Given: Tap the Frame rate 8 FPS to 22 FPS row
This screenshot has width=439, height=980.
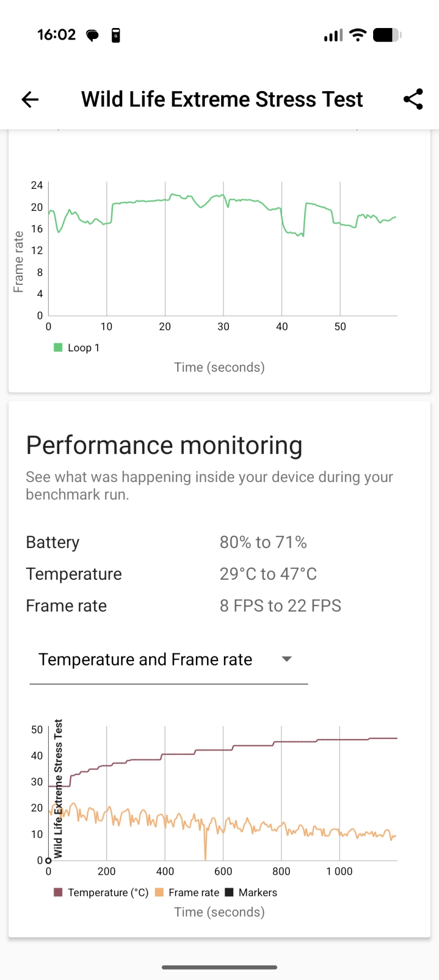Looking at the screenshot, I should (x=219, y=606).
